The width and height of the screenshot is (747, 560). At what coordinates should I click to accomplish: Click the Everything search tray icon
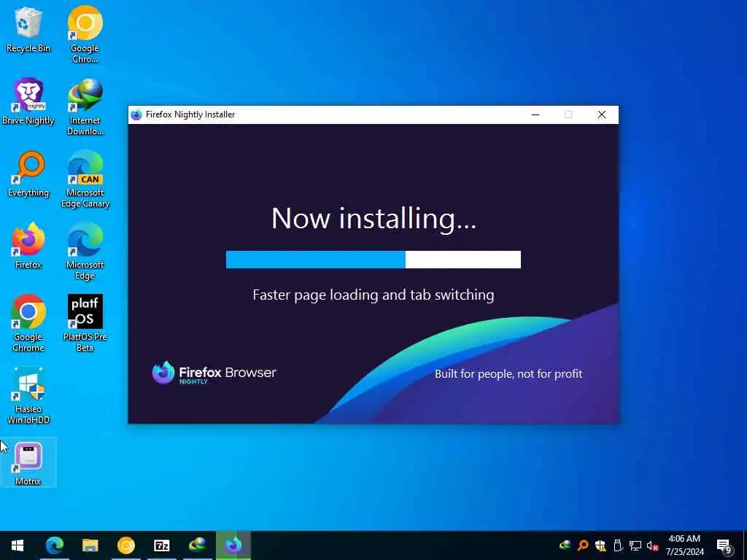(583, 545)
